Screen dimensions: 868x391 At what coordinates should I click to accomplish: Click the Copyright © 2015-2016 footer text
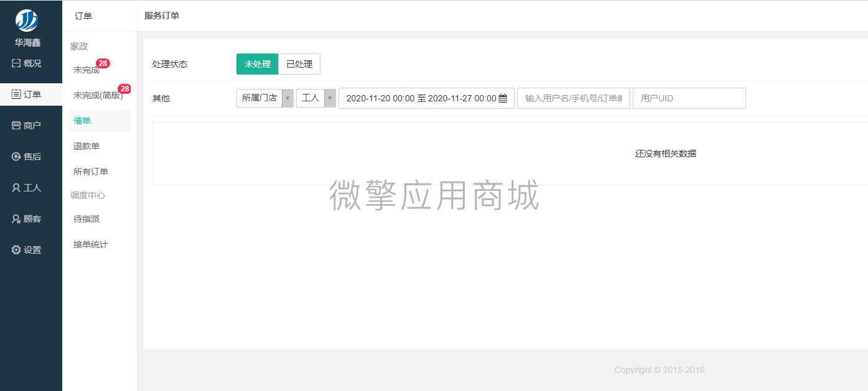[x=660, y=370]
